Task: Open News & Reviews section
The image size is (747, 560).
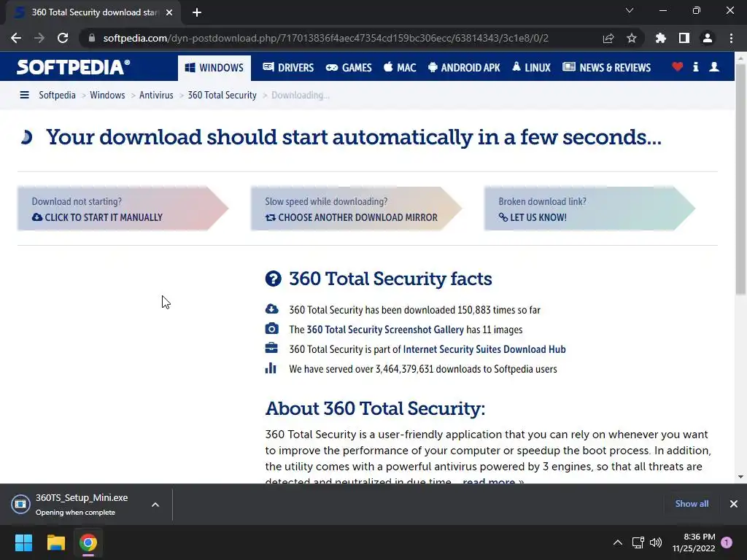Action: (x=606, y=68)
